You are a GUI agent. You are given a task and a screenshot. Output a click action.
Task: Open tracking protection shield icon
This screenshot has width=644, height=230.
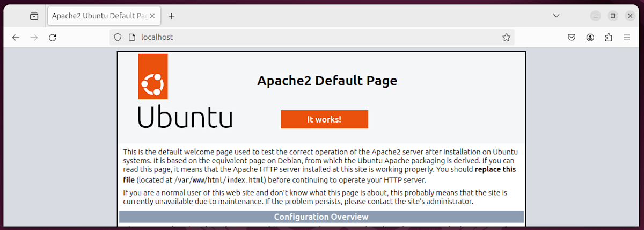coord(118,37)
